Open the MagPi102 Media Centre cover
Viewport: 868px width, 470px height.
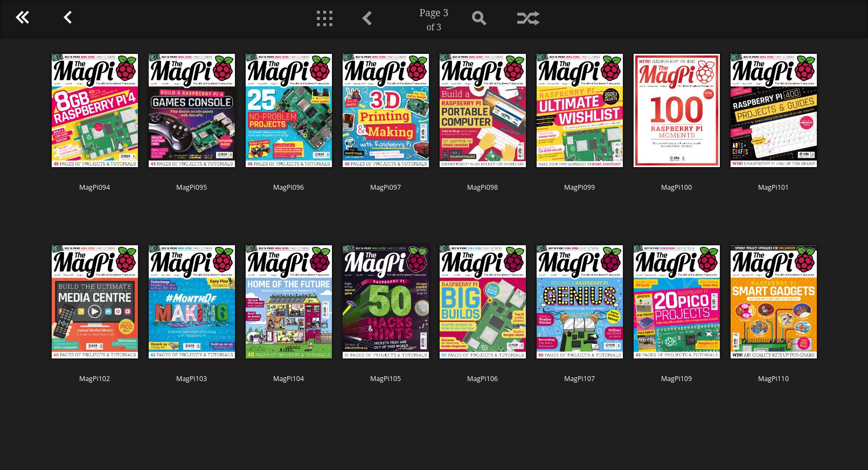[x=95, y=302]
